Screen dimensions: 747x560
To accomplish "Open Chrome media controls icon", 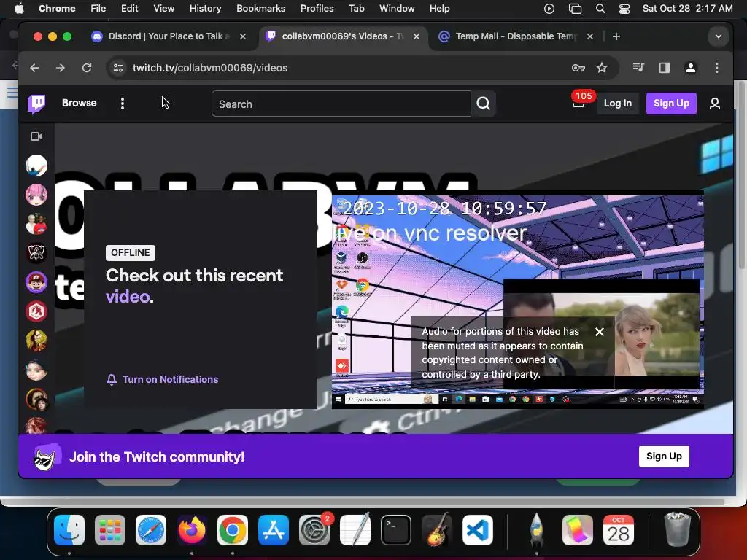I will (638, 68).
